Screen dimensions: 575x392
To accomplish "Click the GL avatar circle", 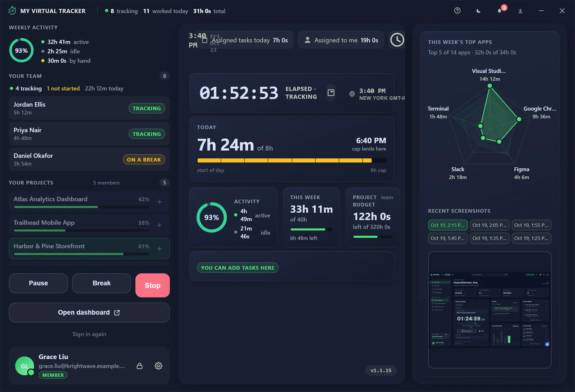I will coord(24,366).
